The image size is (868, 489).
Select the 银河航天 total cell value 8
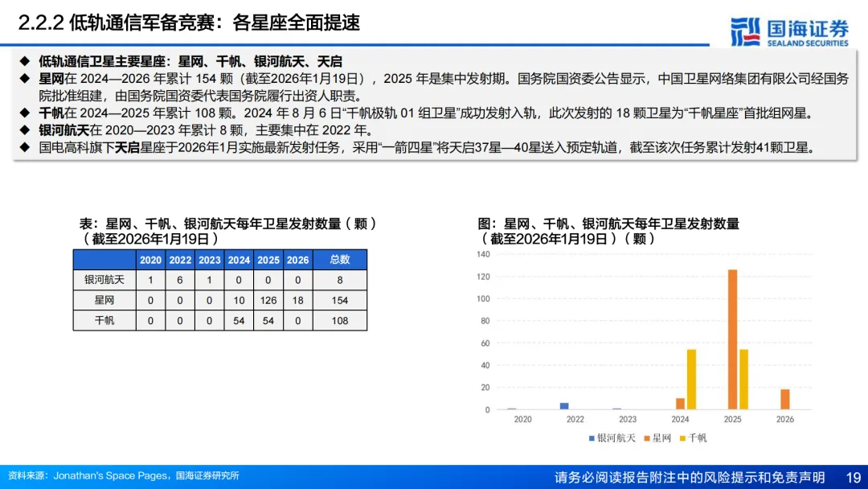pos(340,280)
